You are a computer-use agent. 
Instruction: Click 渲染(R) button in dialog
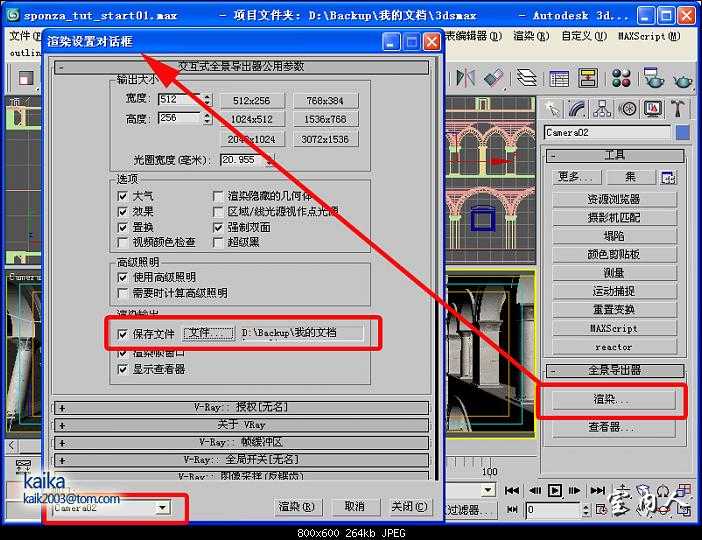pyautogui.click(x=296, y=506)
